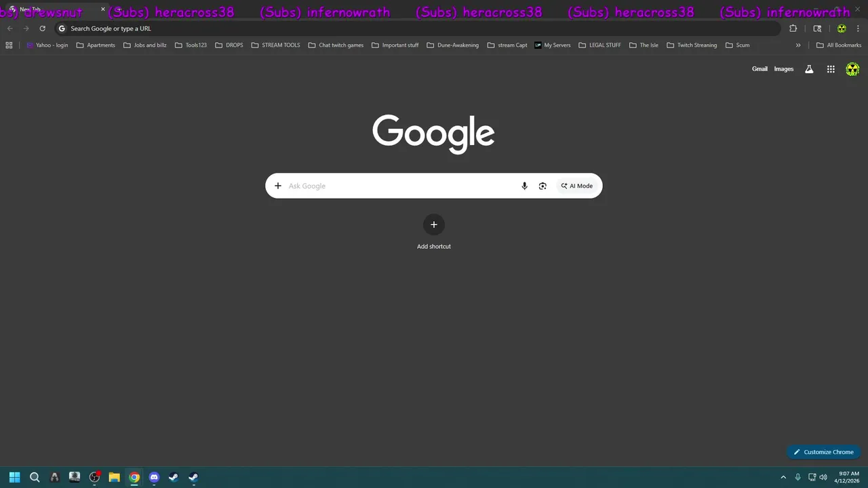Click the microphone tray icon
The width and height of the screenshot is (868, 488).
pos(798,477)
